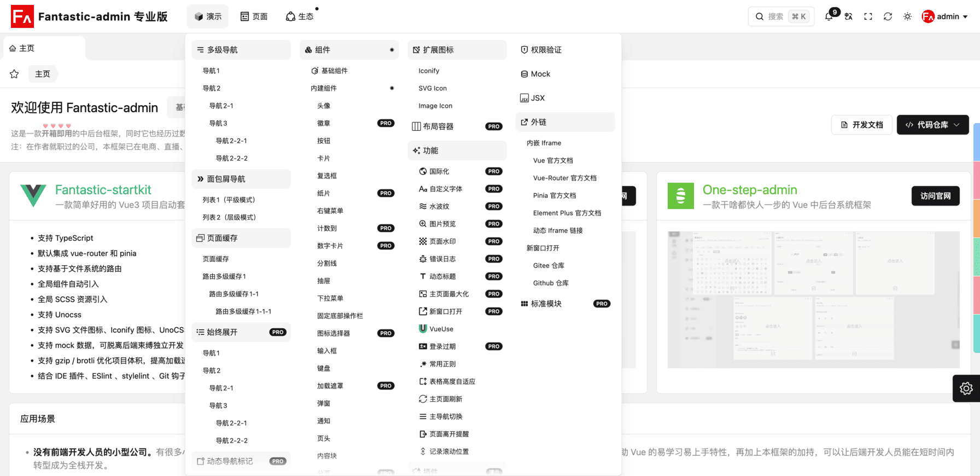
Task: Open the language translation icon
Action: point(848,16)
